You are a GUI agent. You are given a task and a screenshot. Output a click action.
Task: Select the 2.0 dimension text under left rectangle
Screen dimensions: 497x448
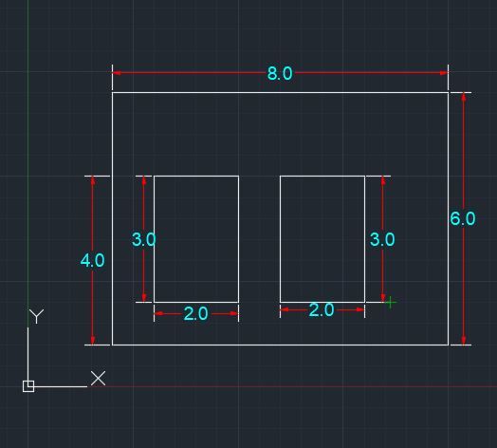click(x=195, y=314)
